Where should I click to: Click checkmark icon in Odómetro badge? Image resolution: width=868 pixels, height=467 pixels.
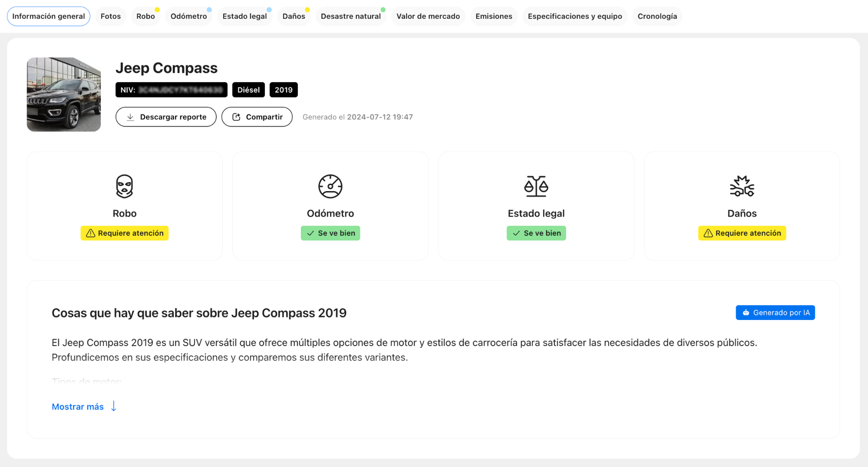point(311,233)
